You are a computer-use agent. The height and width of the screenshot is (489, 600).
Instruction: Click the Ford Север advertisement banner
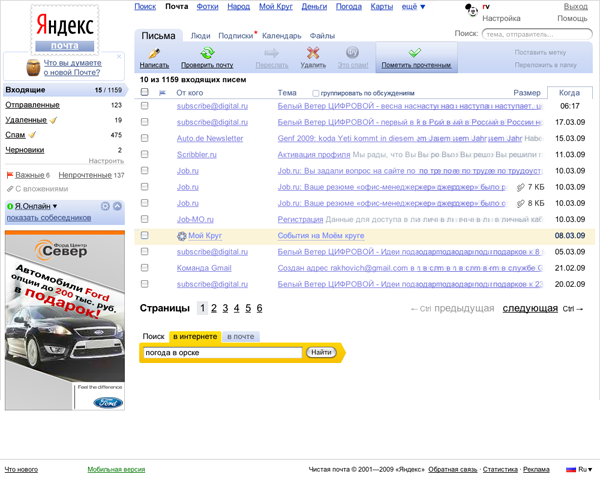click(x=64, y=320)
